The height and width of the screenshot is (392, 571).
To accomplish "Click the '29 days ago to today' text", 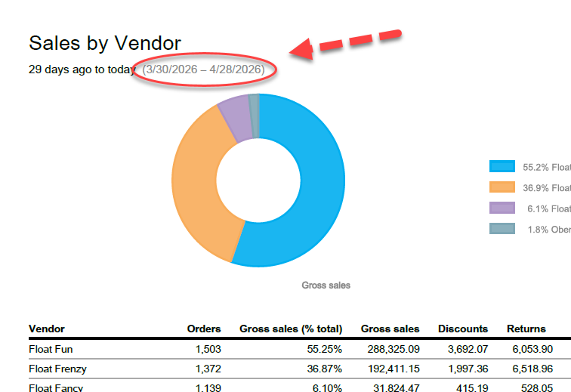I will click(x=82, y=69).
